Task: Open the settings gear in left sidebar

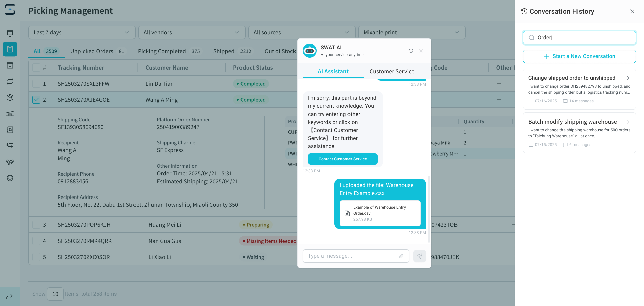Action: 10,178
